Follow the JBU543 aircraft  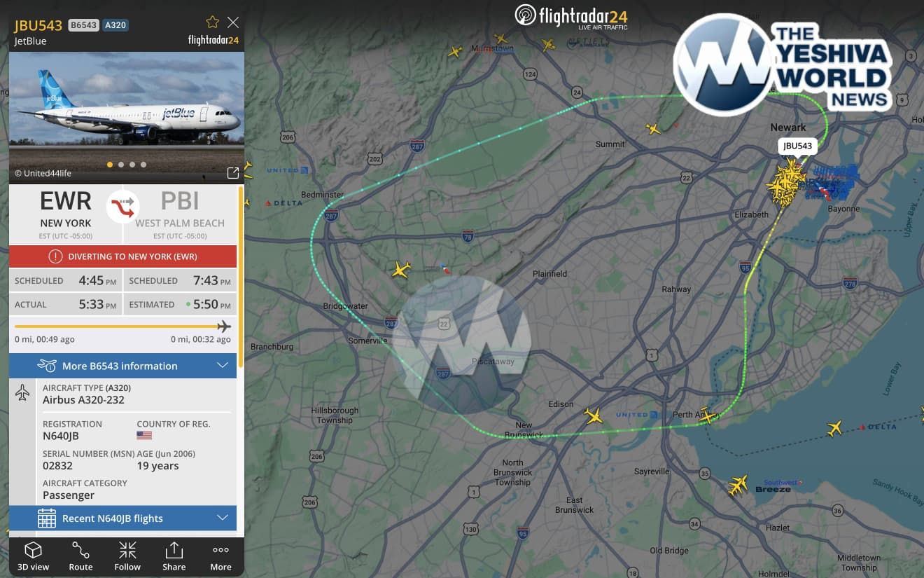point(127,556)
